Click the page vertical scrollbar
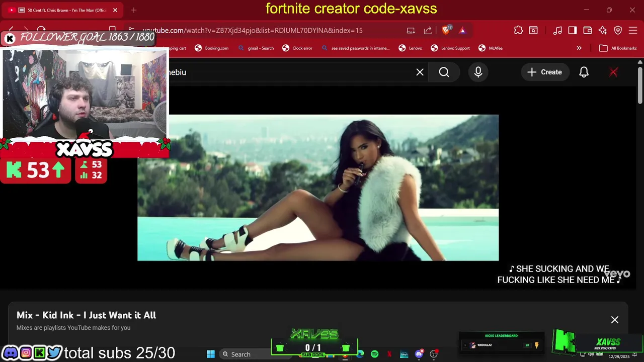 (x=640, y=85)
